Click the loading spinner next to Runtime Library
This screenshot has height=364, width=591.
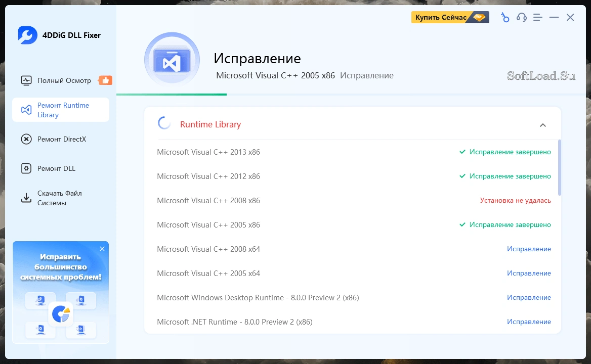click(x=164, y=123)
